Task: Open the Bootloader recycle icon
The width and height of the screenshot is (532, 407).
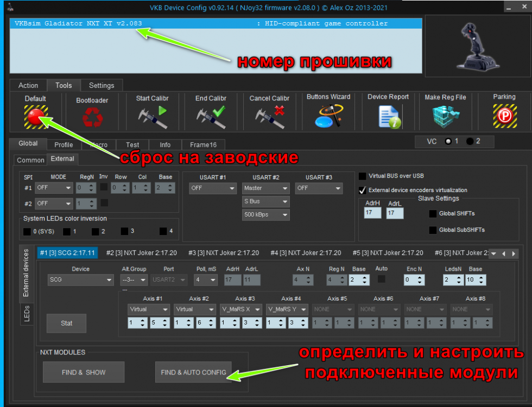Action: point(92,117)
